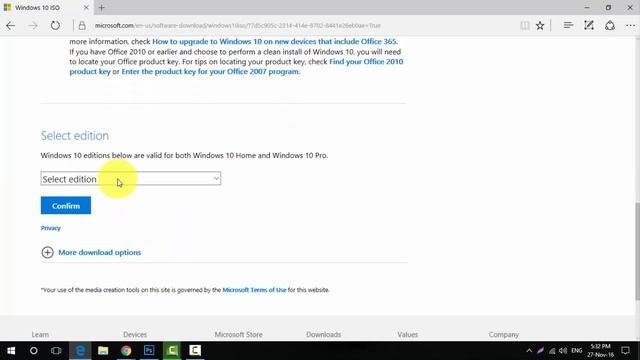
Task: Click the browser forward arrow
Action: (x=33, y=25)
